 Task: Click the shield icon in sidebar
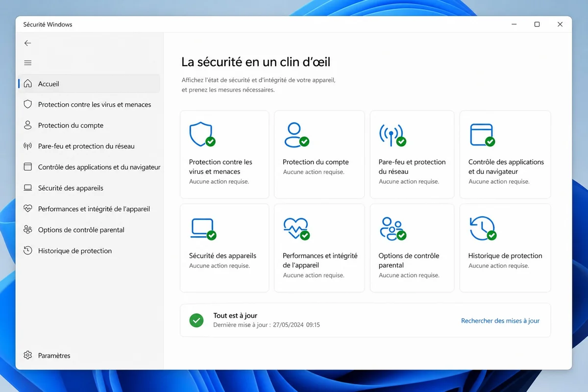[x=28, y=104]
